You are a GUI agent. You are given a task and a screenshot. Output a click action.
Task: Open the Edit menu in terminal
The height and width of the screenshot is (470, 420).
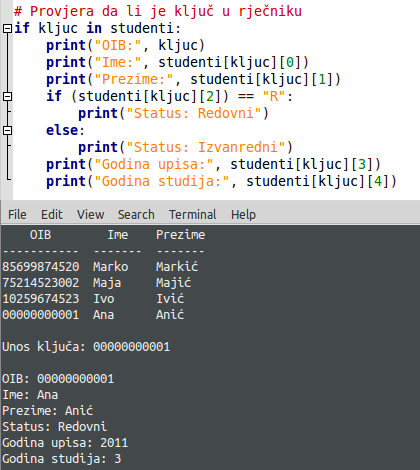tap(52, 214)
